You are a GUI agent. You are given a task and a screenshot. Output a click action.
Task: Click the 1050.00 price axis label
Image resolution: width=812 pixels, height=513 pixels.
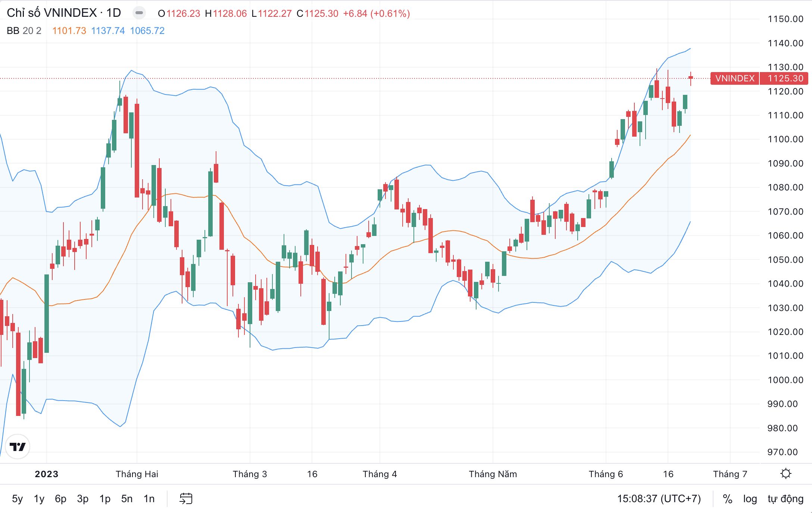pos(785,259)
